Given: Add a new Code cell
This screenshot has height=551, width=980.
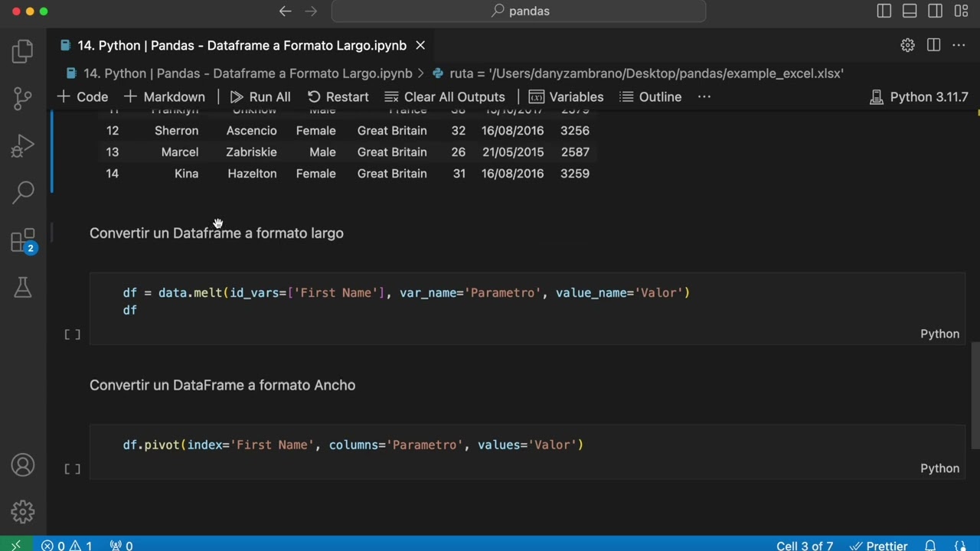Looking at the screenshot, I should tap(83, 96).
